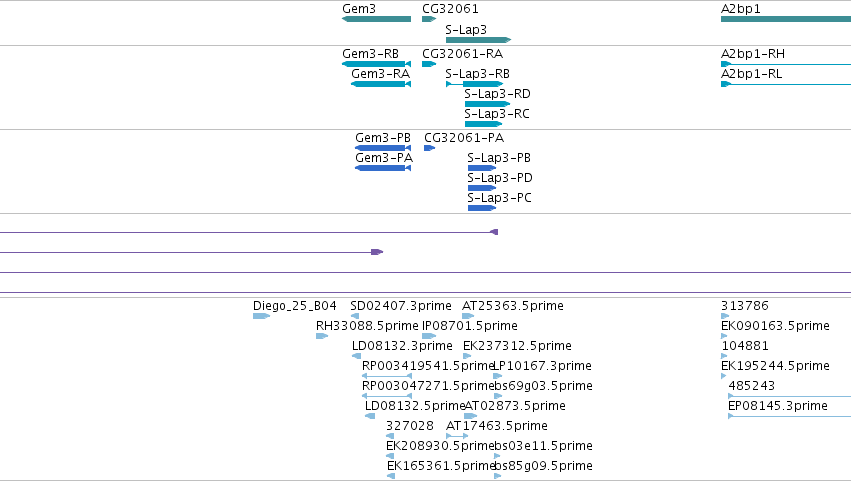Select the S-Lap3-PB protein label
The height and width of the screenshot is (481, 851).
click(x=499, y=158)
